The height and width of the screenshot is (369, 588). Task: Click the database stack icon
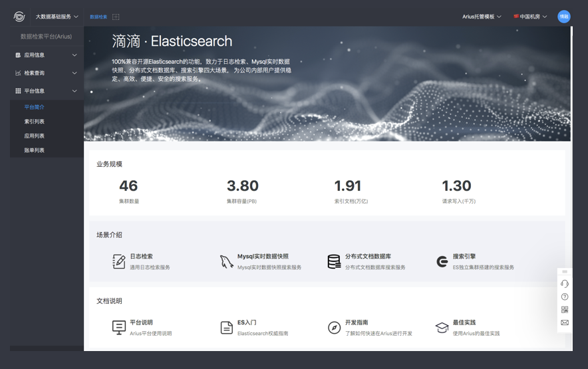pyautogui.click(x=334, y=261)
